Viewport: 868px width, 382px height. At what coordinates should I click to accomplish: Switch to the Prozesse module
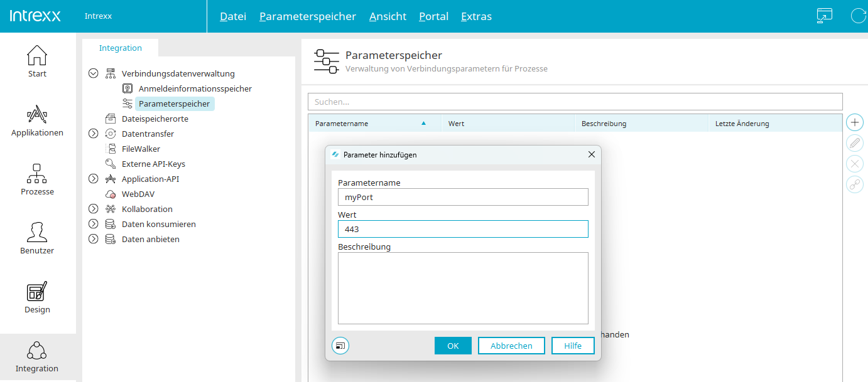tap(37, 179)
